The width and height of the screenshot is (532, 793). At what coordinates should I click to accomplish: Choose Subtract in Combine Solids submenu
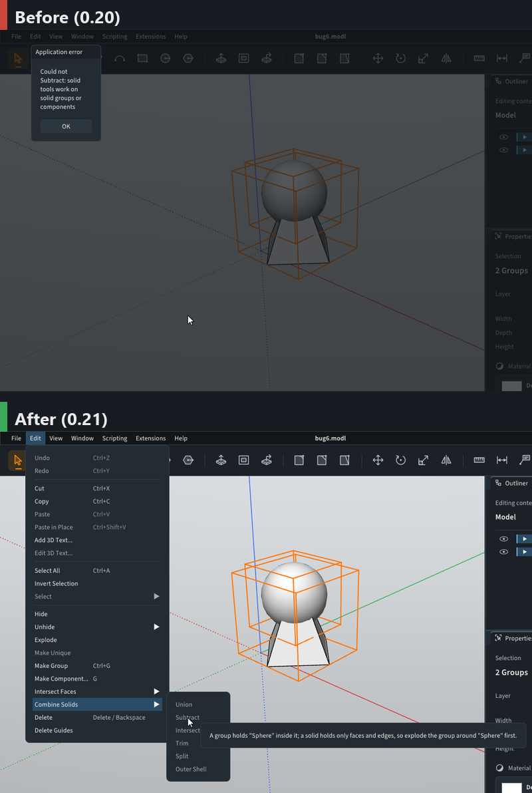click(x=188, y=718)
